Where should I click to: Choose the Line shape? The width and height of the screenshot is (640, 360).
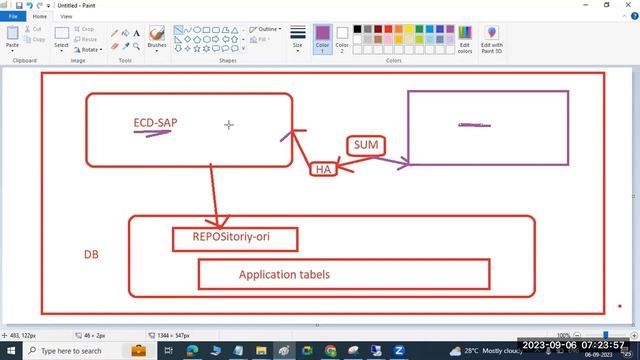point(178,30)
